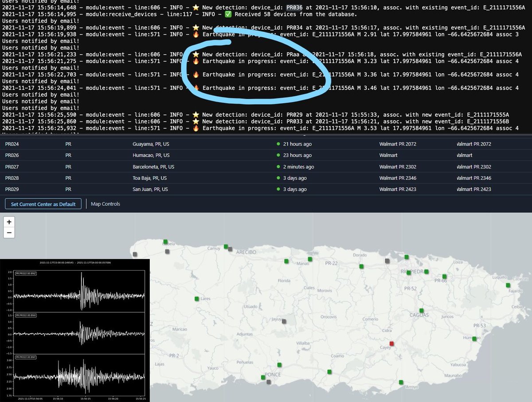532x402 pixels.
Task: Click the gray offline station marker near Jayuya
Action: [x=284, y=321]
